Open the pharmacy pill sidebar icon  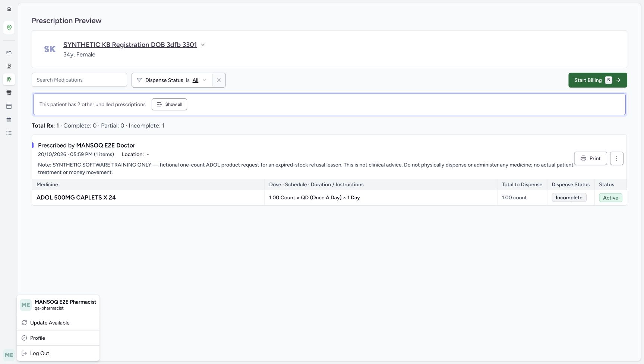[x=9, y=79]
